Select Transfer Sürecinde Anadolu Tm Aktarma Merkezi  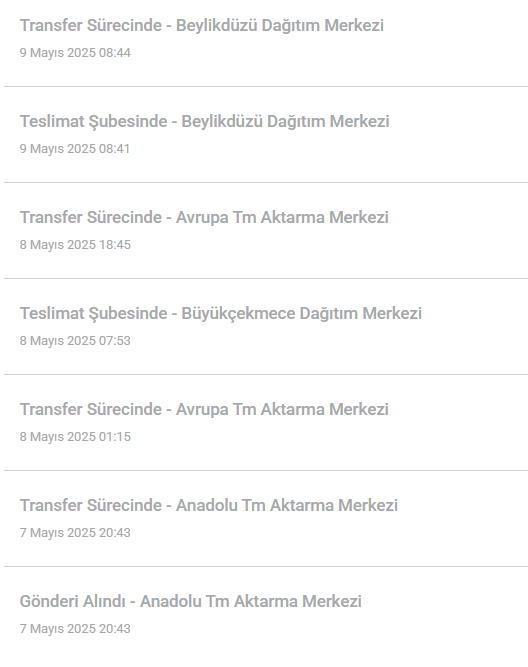[208, 505]
